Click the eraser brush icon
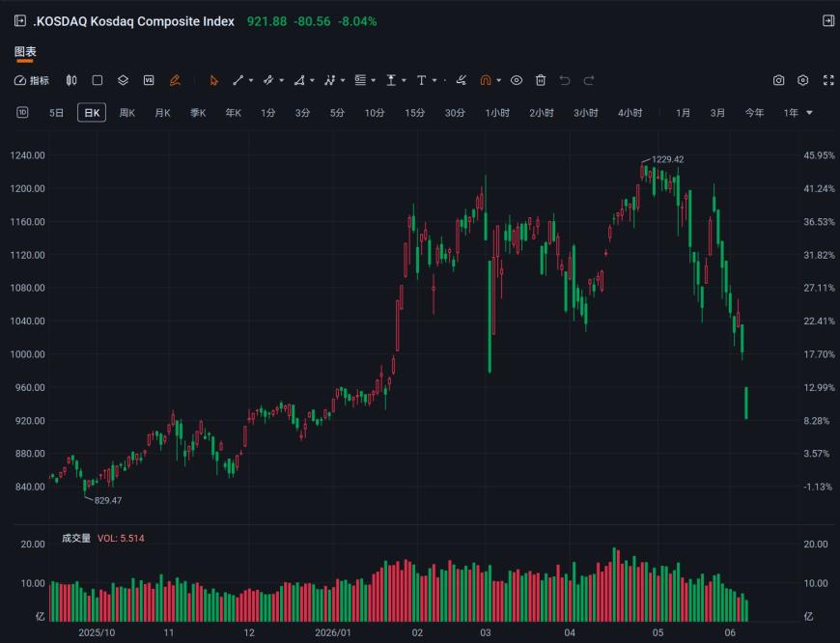840x643 pixels. point(461,80)
